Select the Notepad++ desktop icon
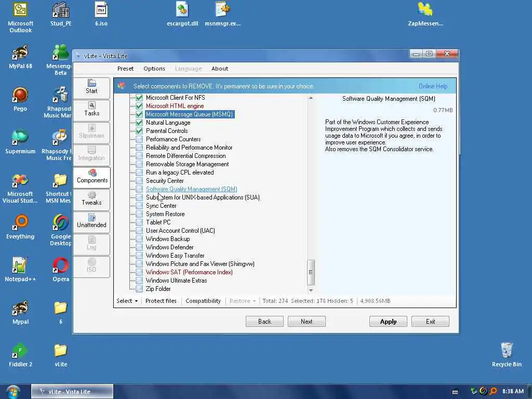532x399 pixels. click(x=20, y=270)
